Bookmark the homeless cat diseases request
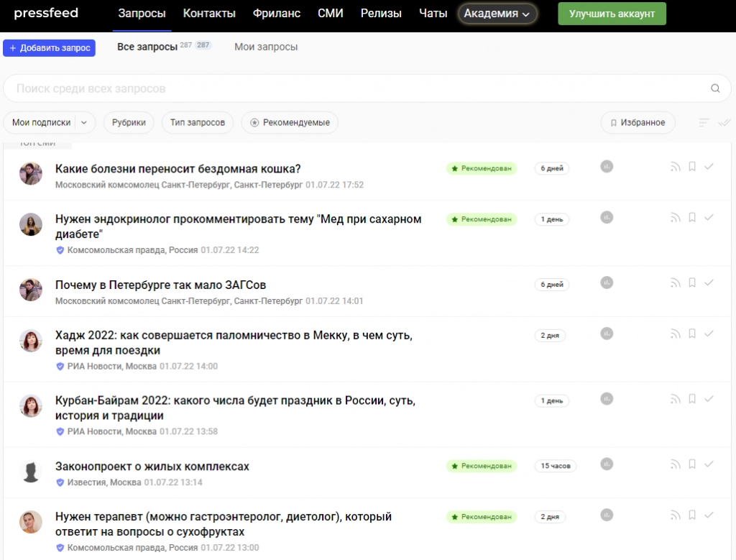Image resolution: width=736 pixels, height=560 pixels. click(x=692, y=167)
